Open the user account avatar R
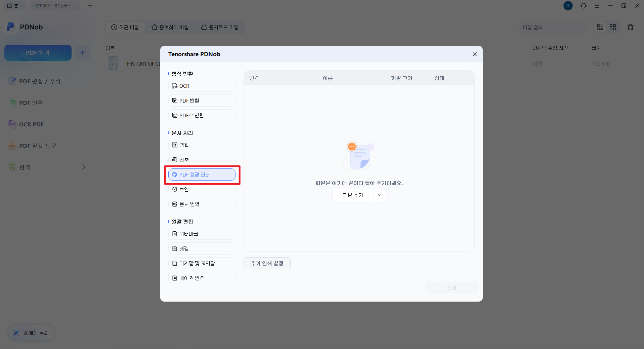Image resolution: width=644 pixels, height=349 pixels. pos(568,6)
